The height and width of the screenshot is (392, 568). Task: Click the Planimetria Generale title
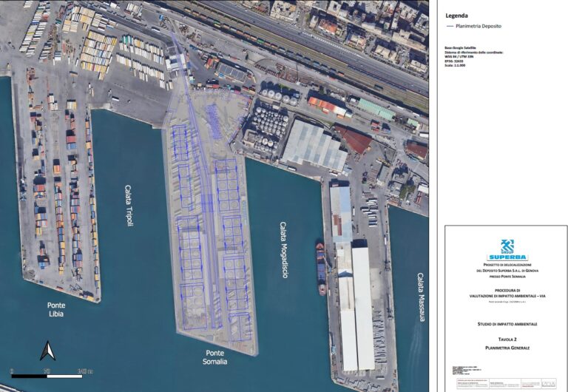[507, 348]
